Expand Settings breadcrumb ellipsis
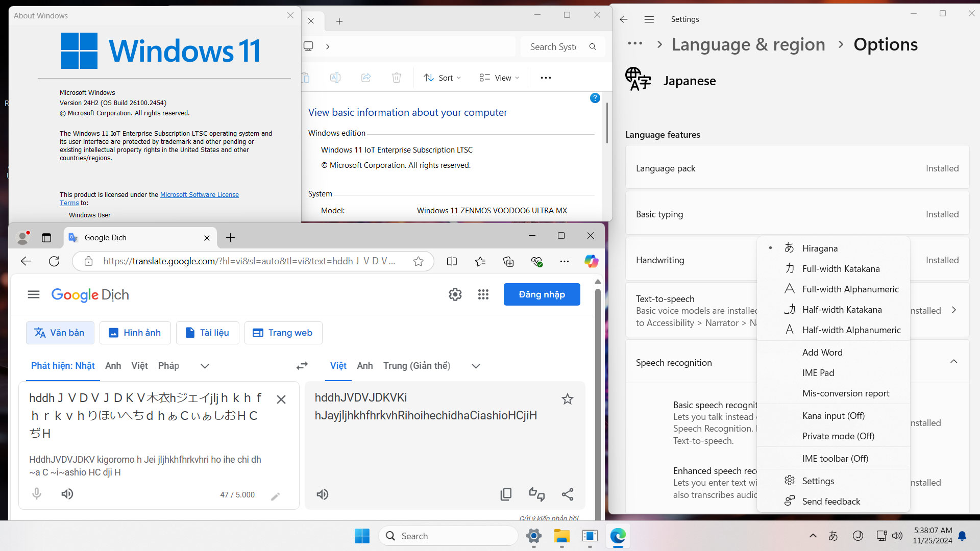 coord(634,44)
